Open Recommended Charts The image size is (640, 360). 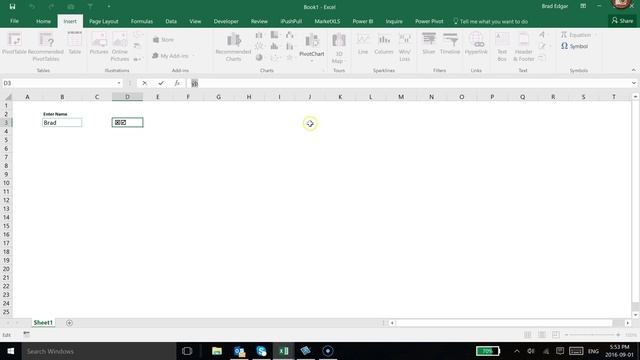tap(233, 47)
